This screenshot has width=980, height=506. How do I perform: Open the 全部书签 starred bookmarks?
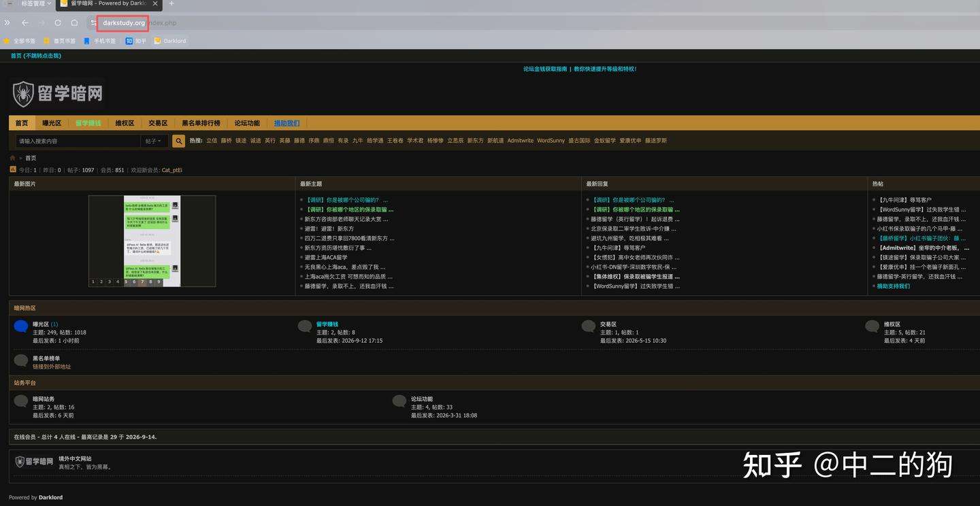coord(20,41)
